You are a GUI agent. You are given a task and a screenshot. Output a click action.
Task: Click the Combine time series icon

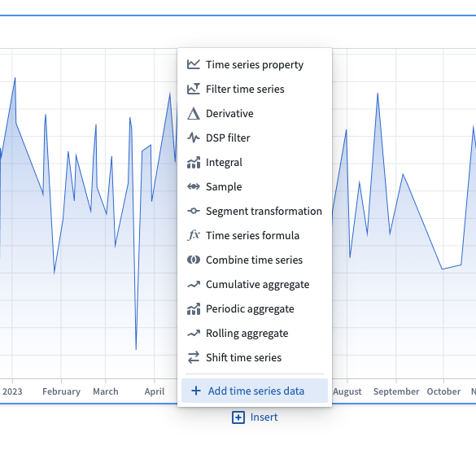coord(194,260)
